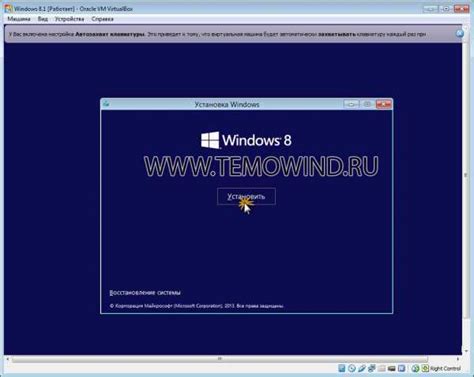Click the green mouse integration icon
Screen dimensions: 474x377
pos(415,368)
